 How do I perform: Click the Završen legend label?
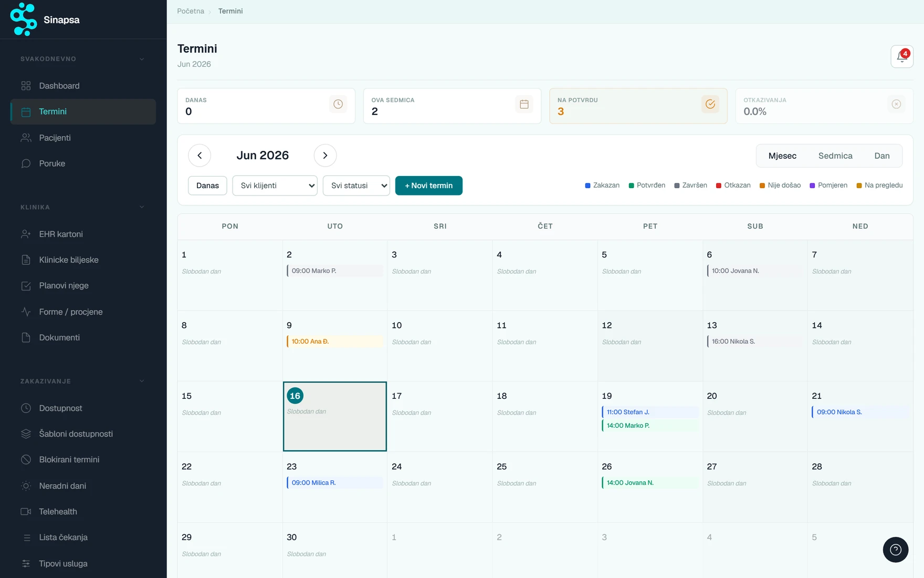[x=695, y=185]
